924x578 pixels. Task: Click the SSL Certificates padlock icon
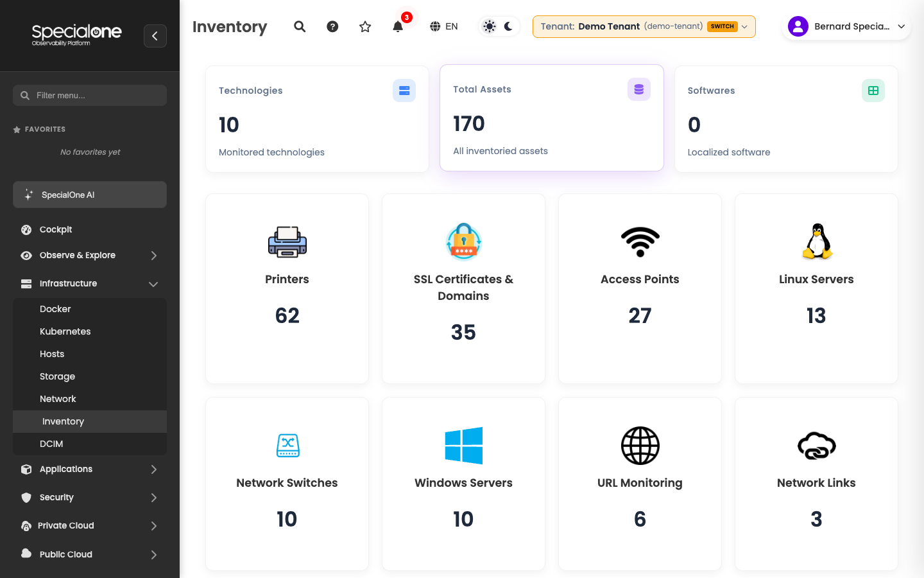pos(463,241)
